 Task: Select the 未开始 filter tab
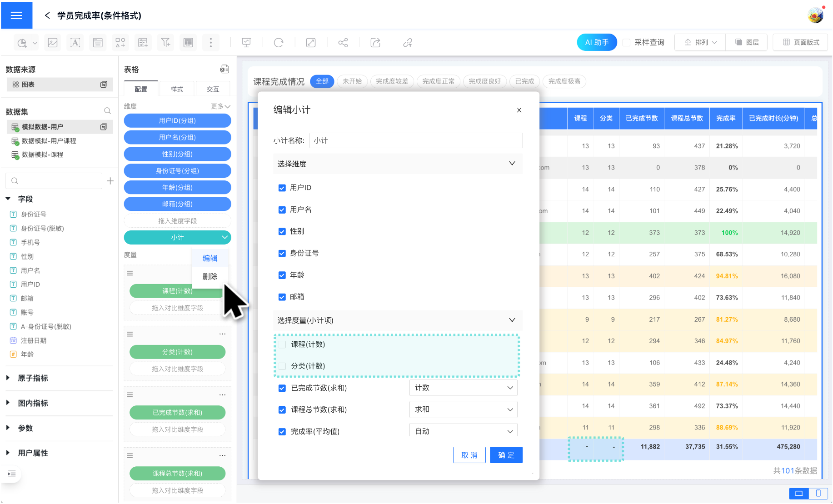(352, 81)
